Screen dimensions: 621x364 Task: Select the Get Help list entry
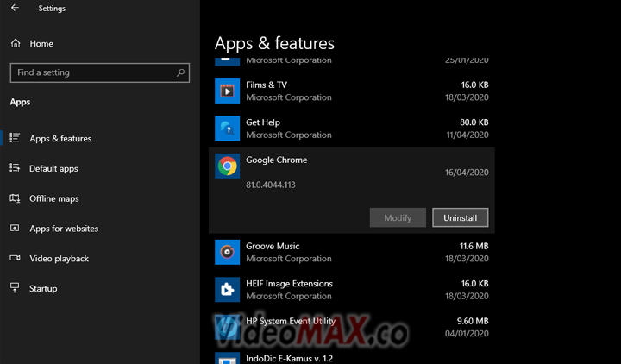click(352, 129)
